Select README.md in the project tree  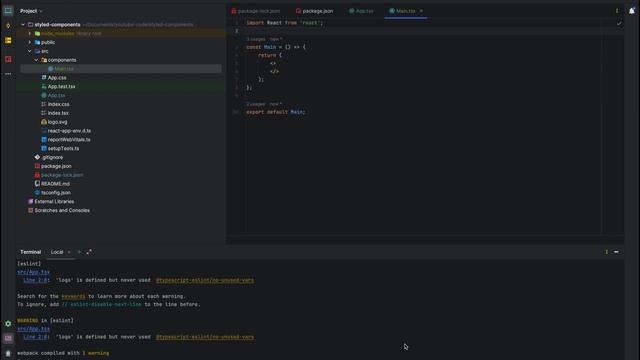click(x=55, y=184)
